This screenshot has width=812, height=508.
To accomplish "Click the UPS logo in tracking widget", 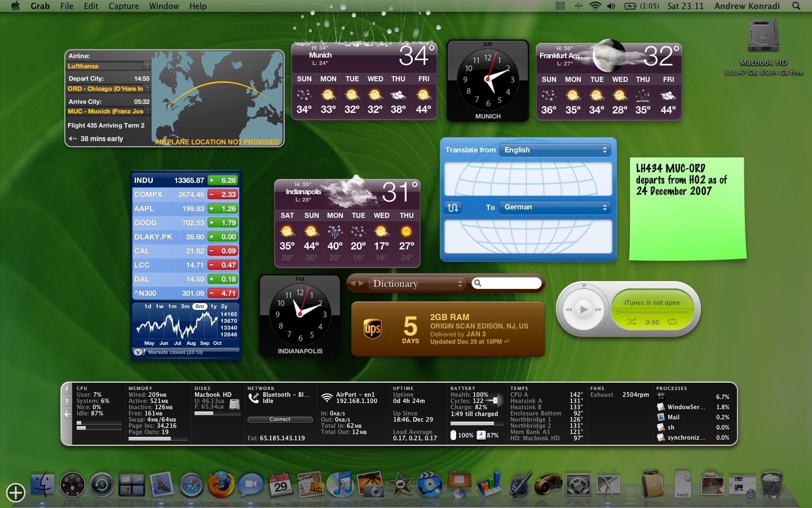I will (x=373, y=329).
